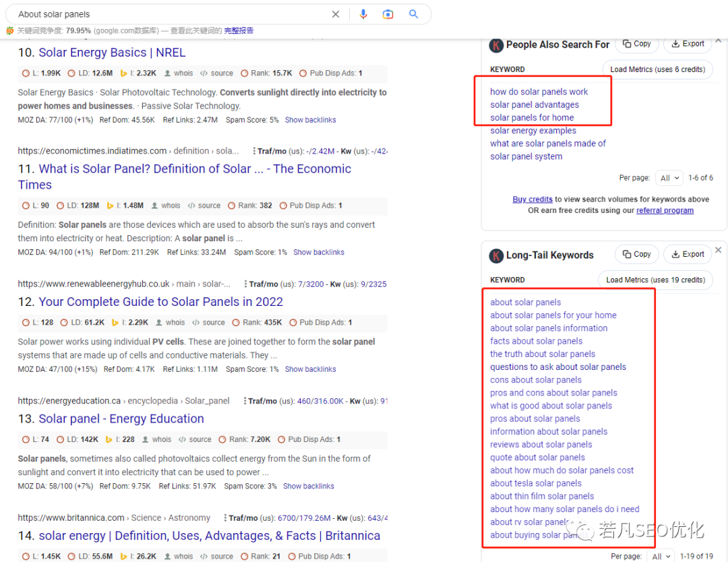
Task: Open the referral program link
Action: (x=665, y=211)
